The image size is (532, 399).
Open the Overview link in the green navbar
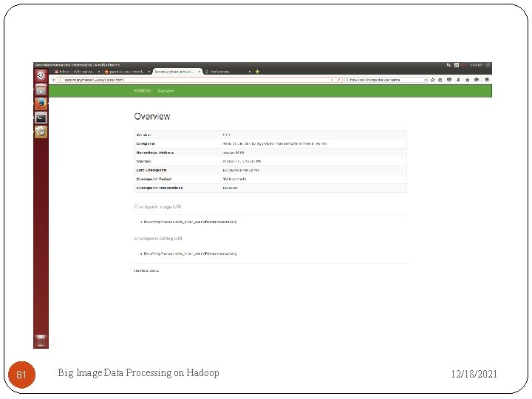coord(166,91)
